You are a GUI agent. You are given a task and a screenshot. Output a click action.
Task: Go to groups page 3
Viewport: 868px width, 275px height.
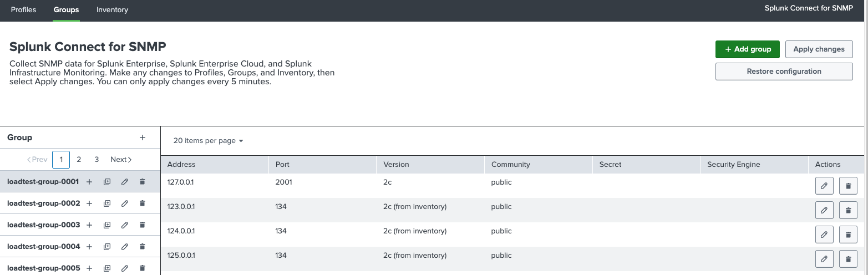coord(97,159)
